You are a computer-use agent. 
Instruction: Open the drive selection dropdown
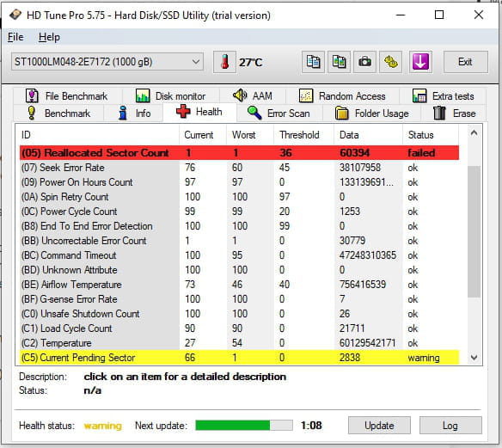(x=107, y=62)
